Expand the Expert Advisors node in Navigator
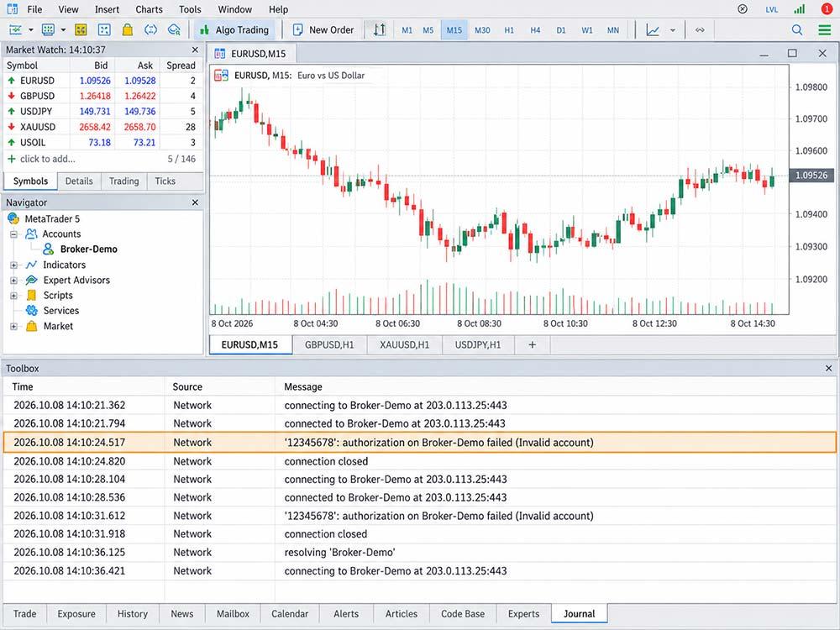The image size is (840, 630). tap(14, 281)
